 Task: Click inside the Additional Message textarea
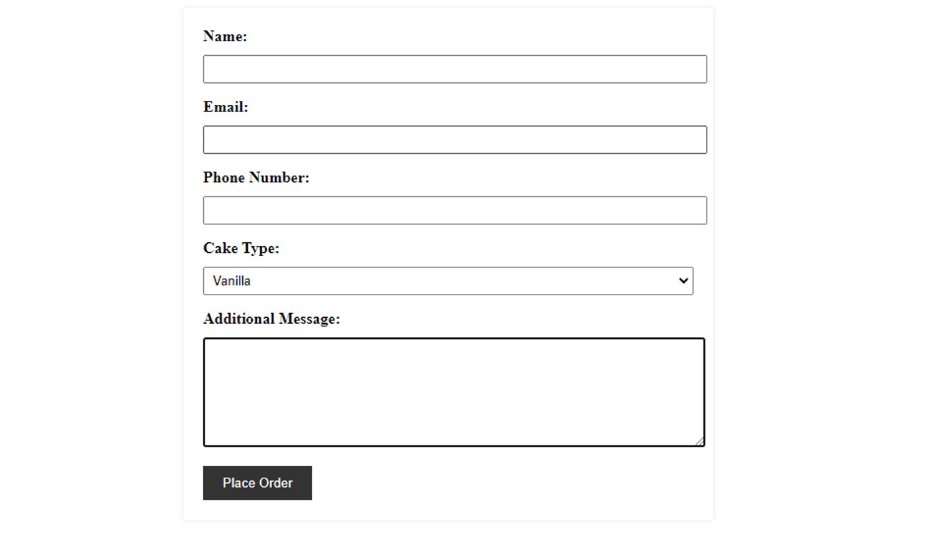coord(454,392)
